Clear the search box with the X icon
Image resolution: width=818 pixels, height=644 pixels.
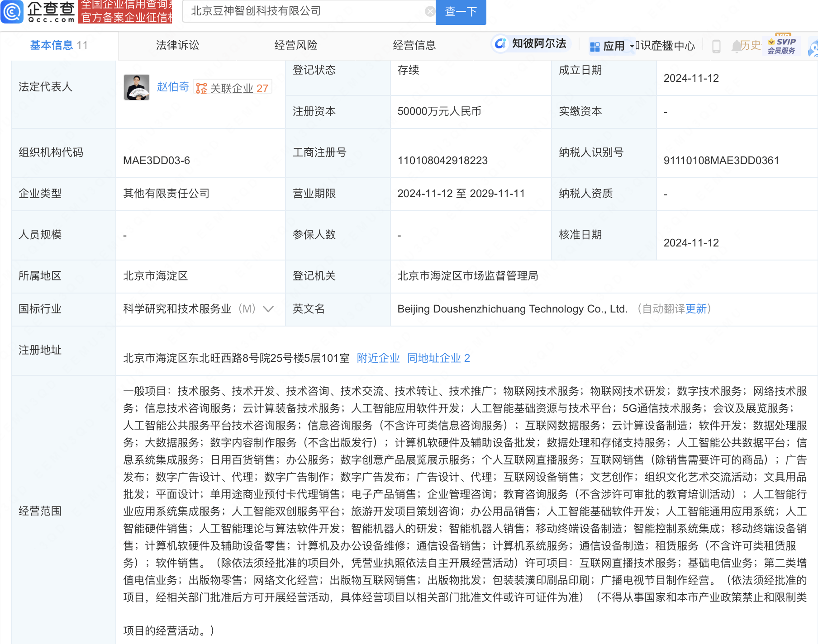430,11
